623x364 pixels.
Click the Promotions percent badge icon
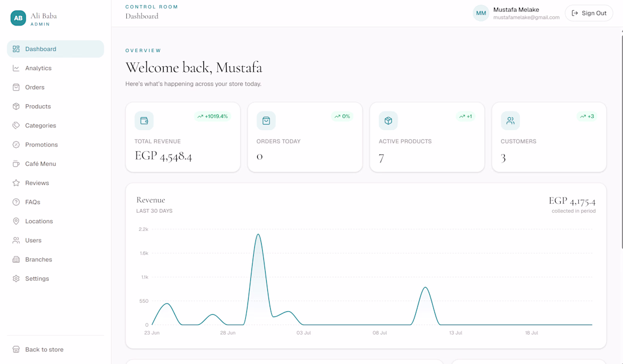[x=16, y=144]
